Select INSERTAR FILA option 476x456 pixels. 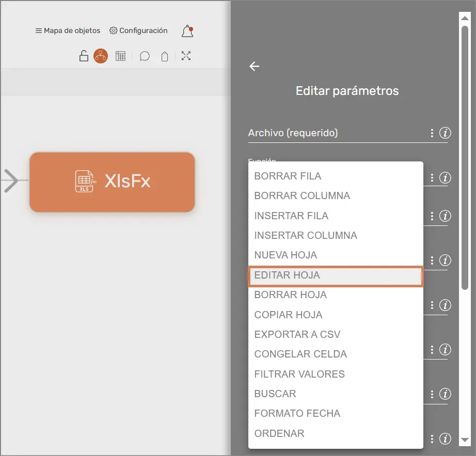coord(336,216)
